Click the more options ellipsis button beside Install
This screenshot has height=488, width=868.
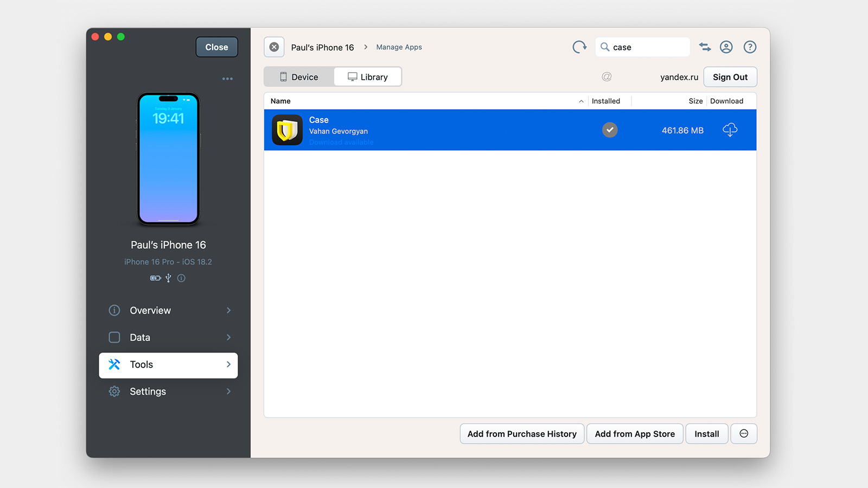744,434
